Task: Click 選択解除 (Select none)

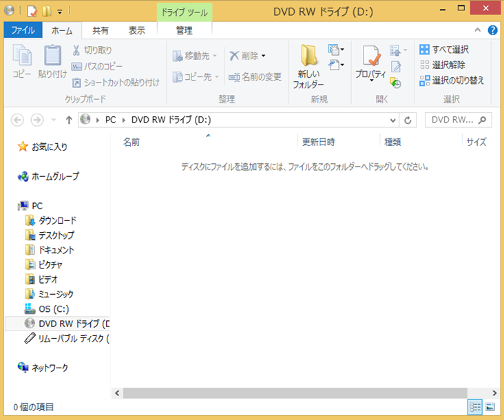Action: click(x=443, y=65)
